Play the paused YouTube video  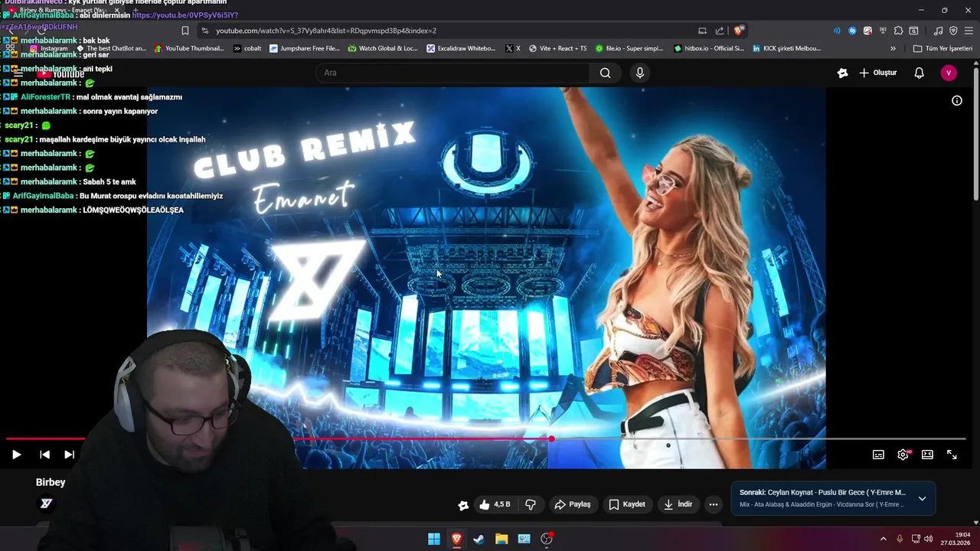[x=16, y=455]
